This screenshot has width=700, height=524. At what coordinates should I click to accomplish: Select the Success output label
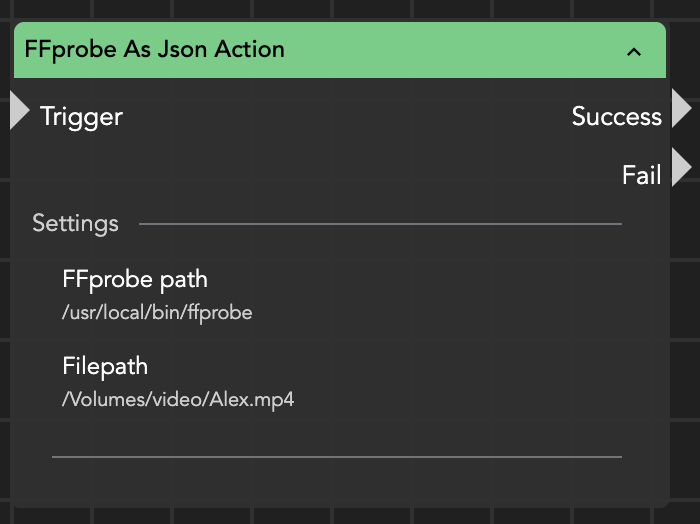pyautogui.click(x=616, y=117)
